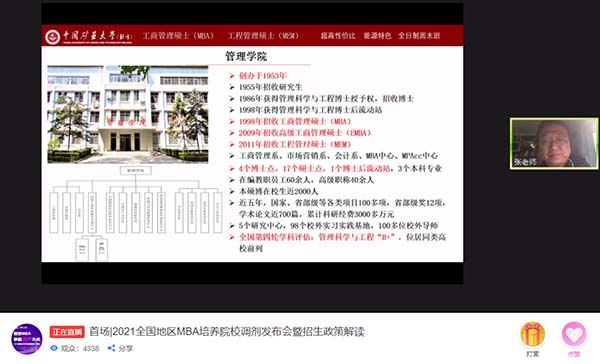This screenshot has height=364, width=600.
Task: Click the 超高性价比 header label
Action: pyautogui.click(x=338, y=36)
